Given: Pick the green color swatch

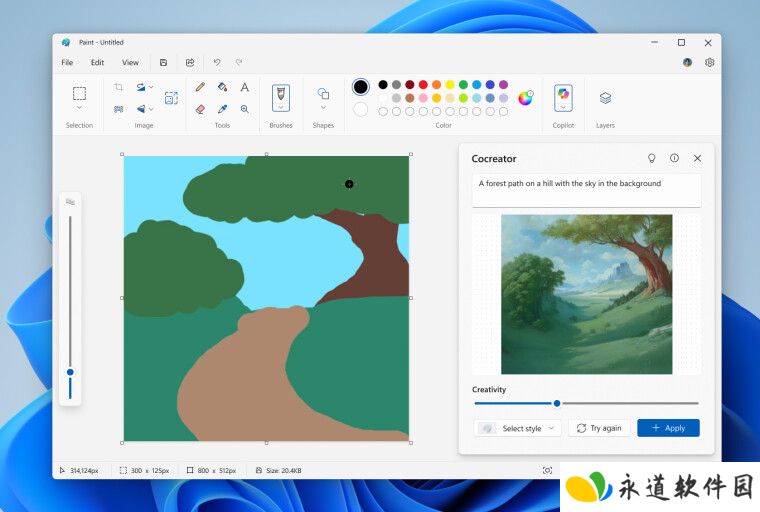Looking at the screenshot, I should [463, 85].
